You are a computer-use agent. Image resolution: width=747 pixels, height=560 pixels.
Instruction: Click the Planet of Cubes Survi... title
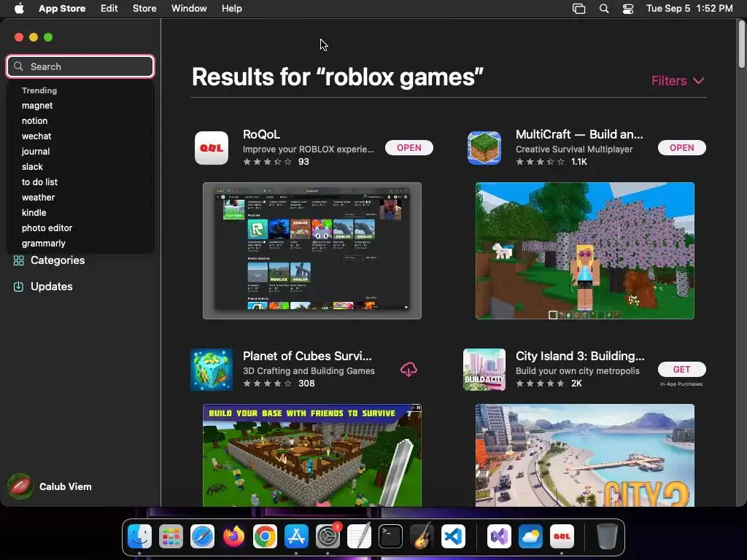(x=307, y=356)
